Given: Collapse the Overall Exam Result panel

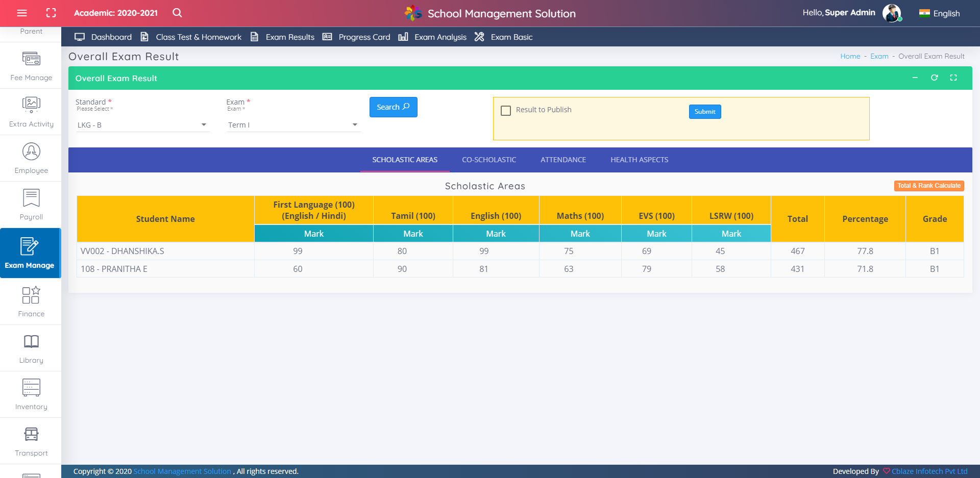Looking at the screenshot, I should tap(915, 78).
